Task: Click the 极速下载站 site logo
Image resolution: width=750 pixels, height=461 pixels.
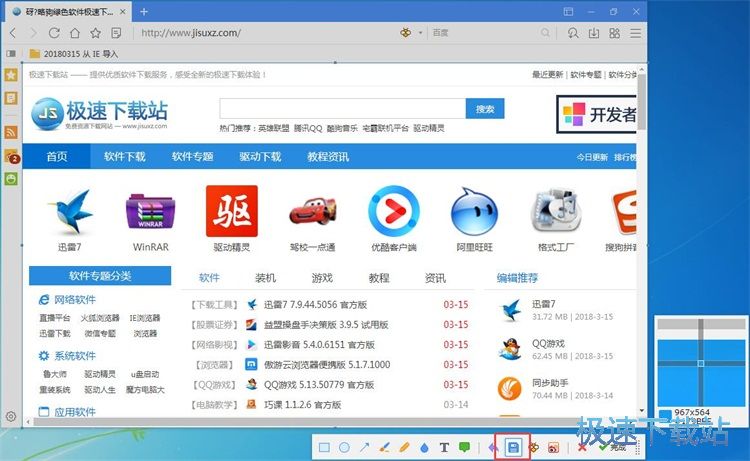Action: tap(100, 114)
